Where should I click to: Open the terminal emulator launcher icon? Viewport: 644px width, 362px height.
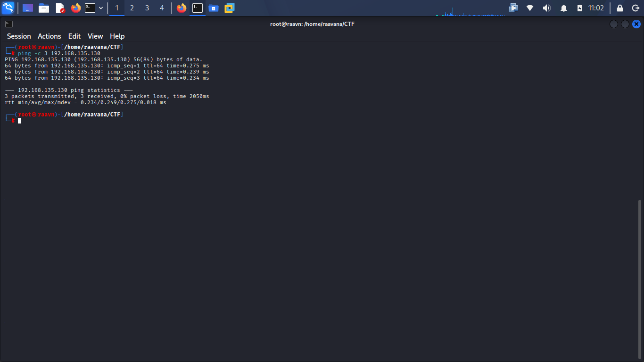click(90, 8)
